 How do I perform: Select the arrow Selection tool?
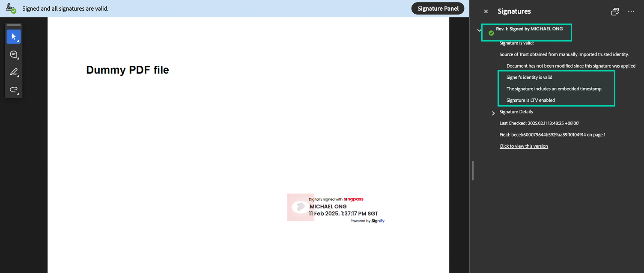click(13, 37)
